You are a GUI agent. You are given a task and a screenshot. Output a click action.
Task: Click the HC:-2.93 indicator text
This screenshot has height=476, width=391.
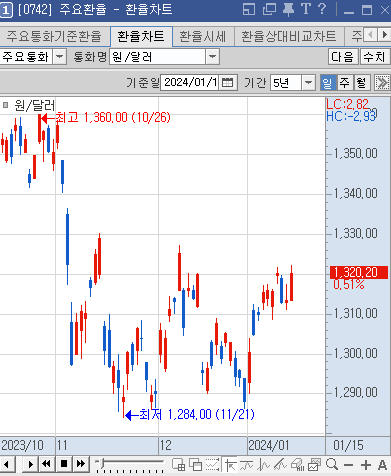coord(351,116)
